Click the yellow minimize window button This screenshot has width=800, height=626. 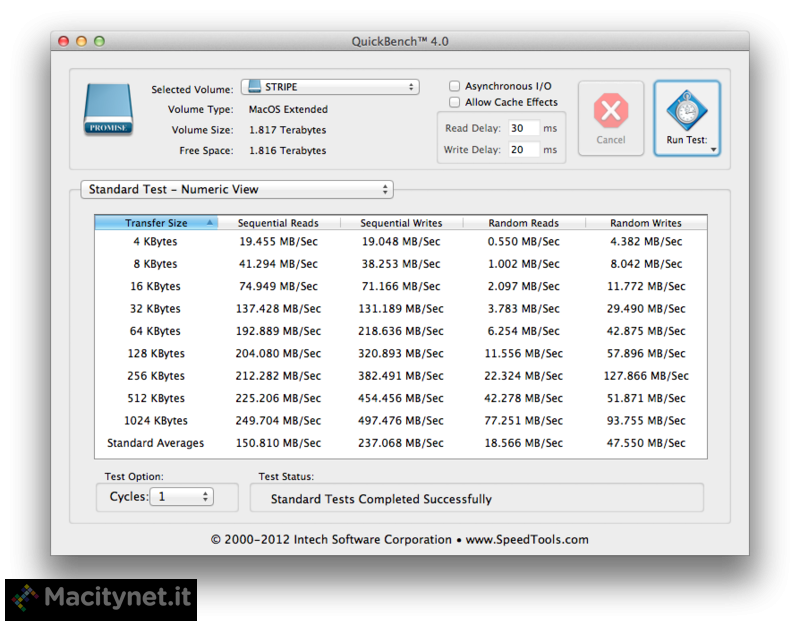coord(81,41)
